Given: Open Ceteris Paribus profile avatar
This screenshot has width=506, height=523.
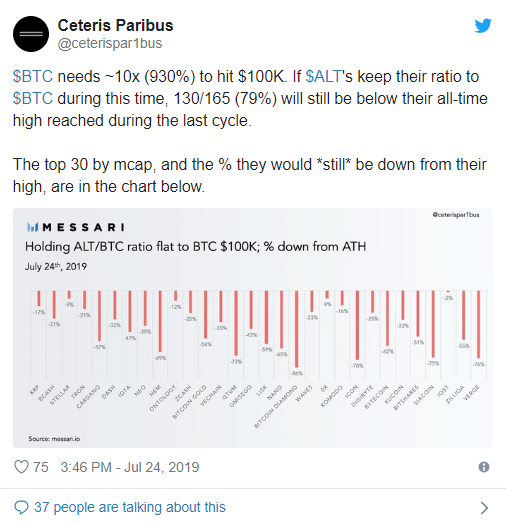Looking at the screenshot, I should tap(31, 34).
